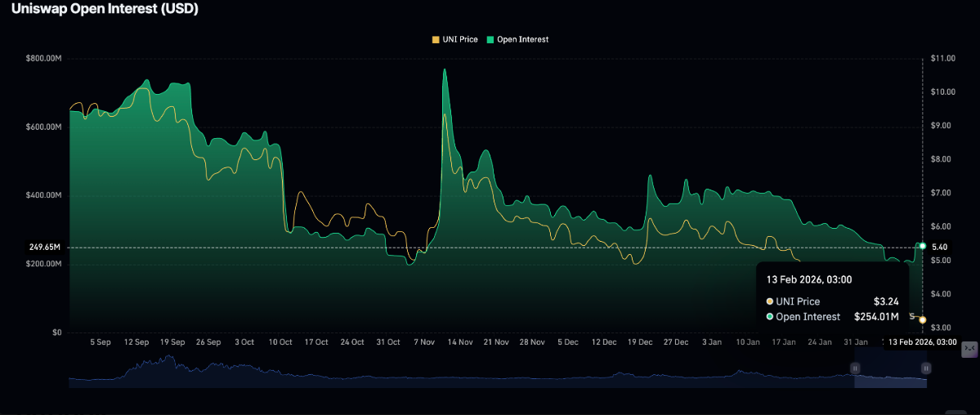Select the green Open Interest data point marker

pyautogui.click(x=923, y=246)
